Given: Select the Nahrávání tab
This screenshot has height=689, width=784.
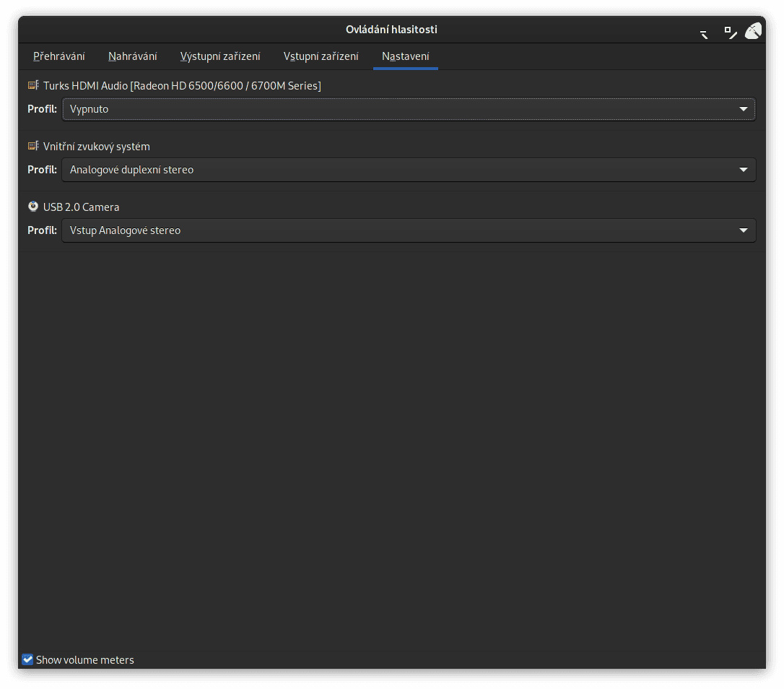Looking at the screenshot, I should [132, 56].
